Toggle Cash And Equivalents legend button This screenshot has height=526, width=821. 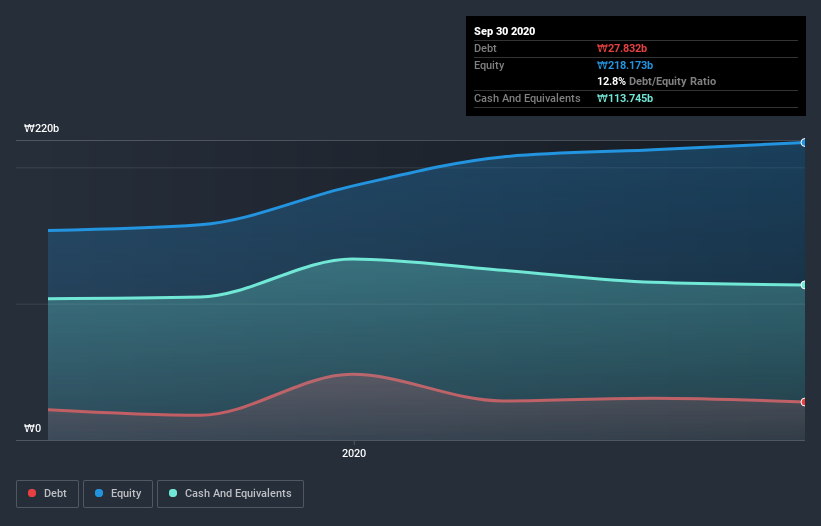tap(230, 494)
